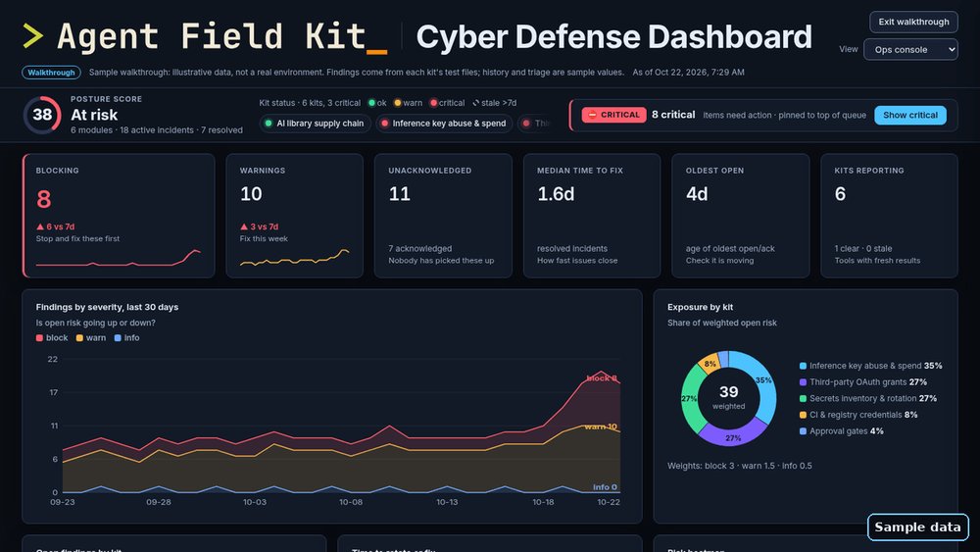Click the 10-08 date on the chart axis
The height and width of the screenshot is (552, 980).
coord(351,502)
